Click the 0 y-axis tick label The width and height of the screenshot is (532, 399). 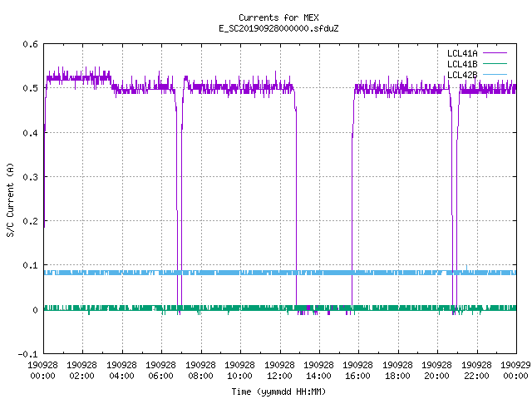tap(35, 310)
